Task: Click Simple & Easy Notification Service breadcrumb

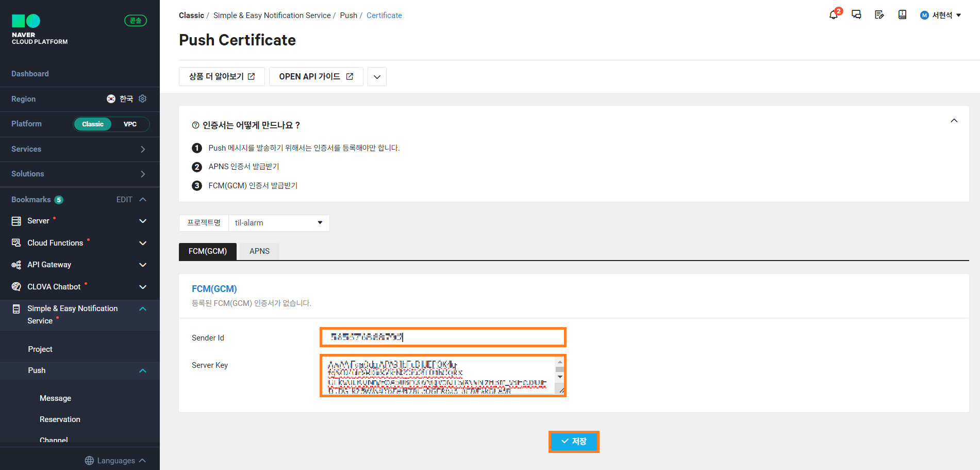Action: click(x=272, y=15)
